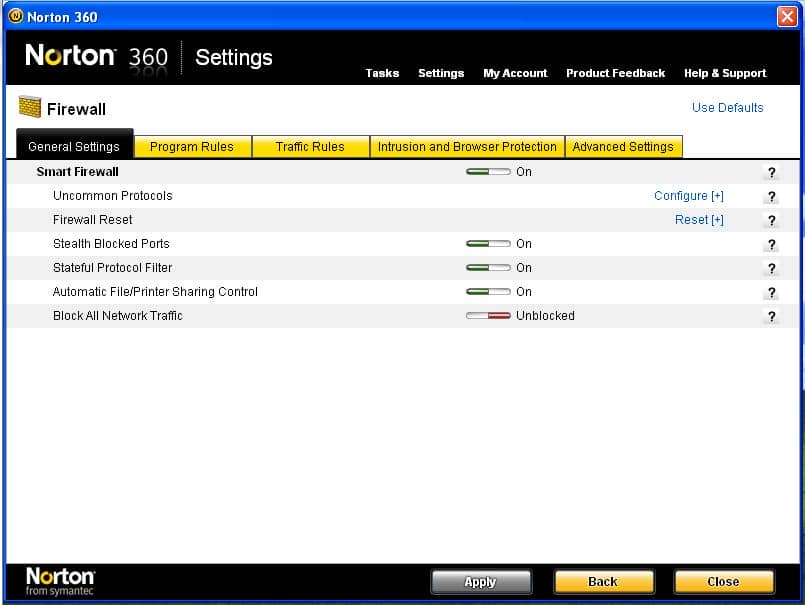Toggle Automatic File/Printer Sharing Control switch
The image size is (805, 605).
point(488,292)
